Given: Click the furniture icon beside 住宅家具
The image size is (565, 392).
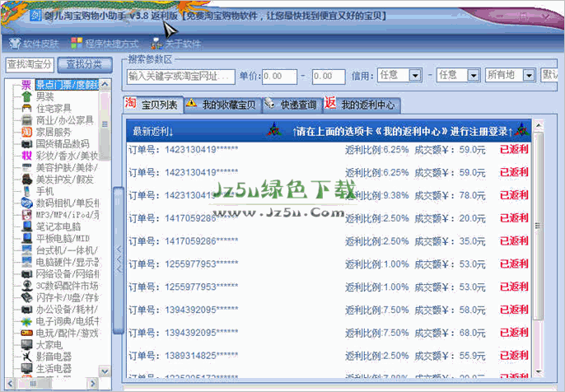Looking at the screenshot, I should click(26, 108).
